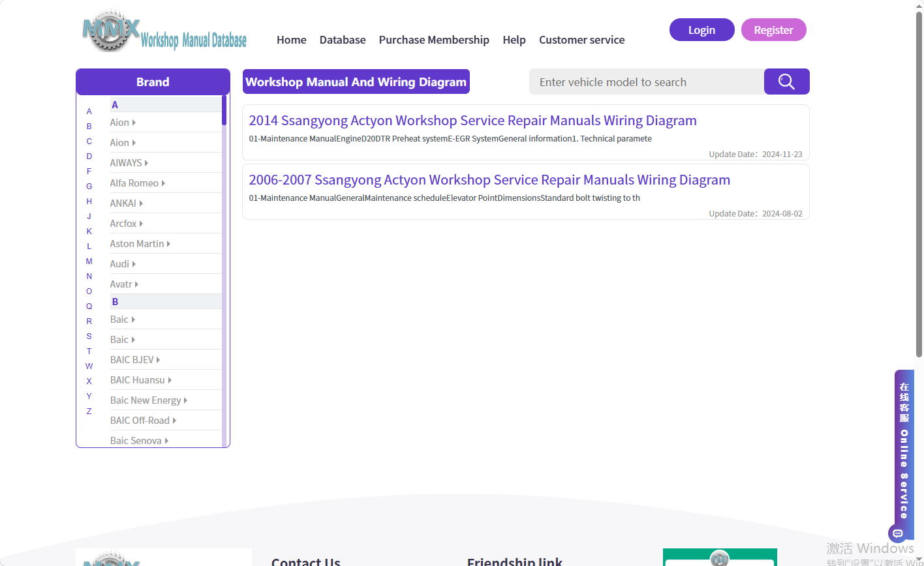Expand the Aston Martin brand entry

(x=140, y=244)
